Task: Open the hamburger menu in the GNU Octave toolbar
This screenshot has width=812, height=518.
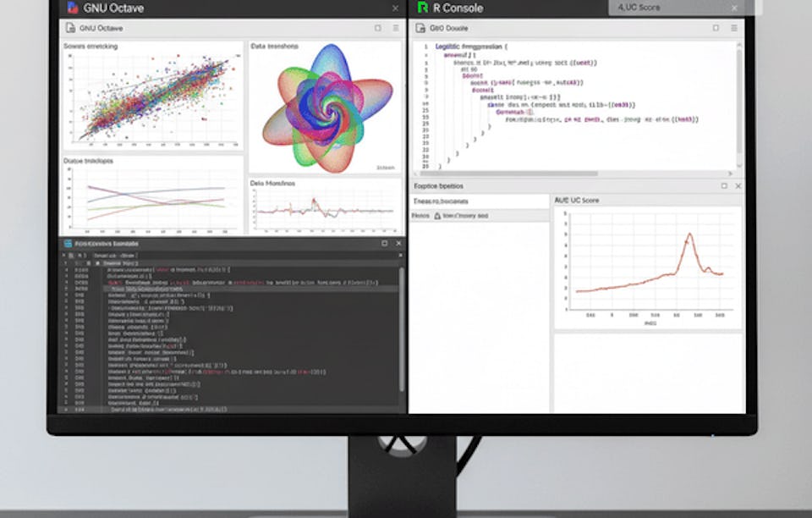Action: [396, 28]
